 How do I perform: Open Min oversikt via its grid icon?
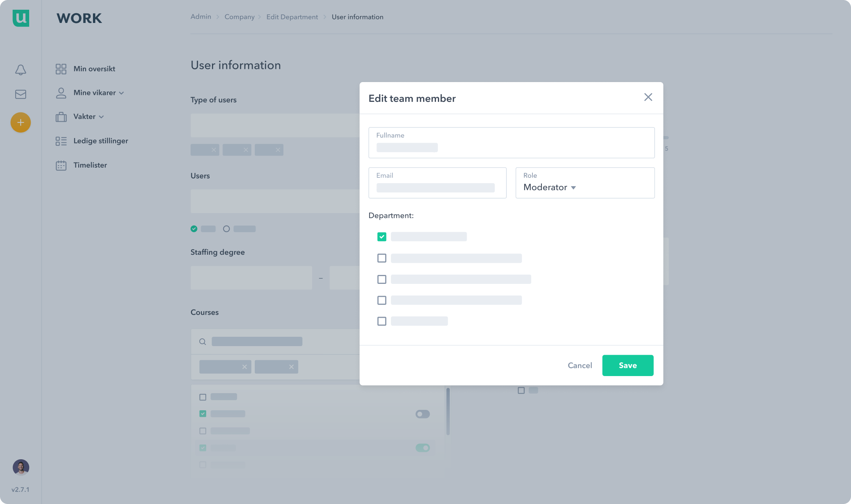coord(61,69)
